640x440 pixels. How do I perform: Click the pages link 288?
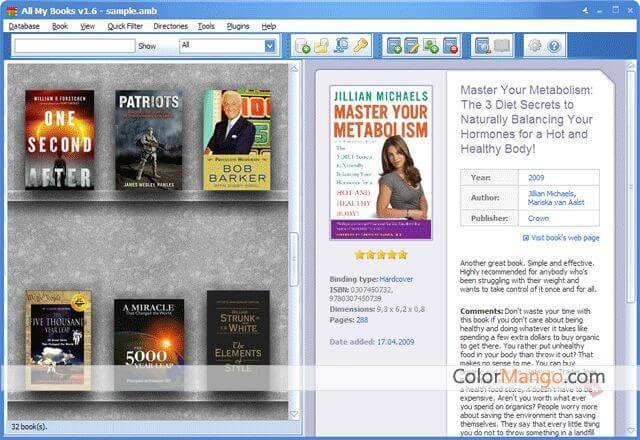tap(362, 320)
